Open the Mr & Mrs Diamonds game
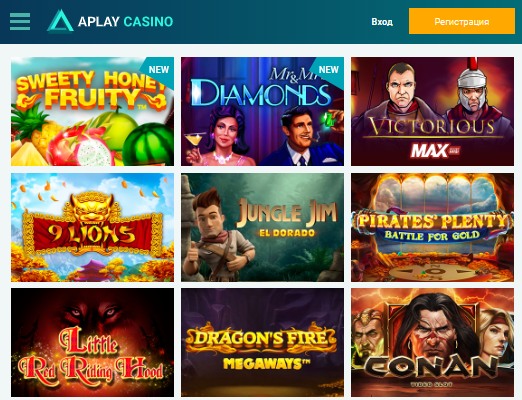The height and width of the screenshot is (400, 522). click(x=262, y=111)
